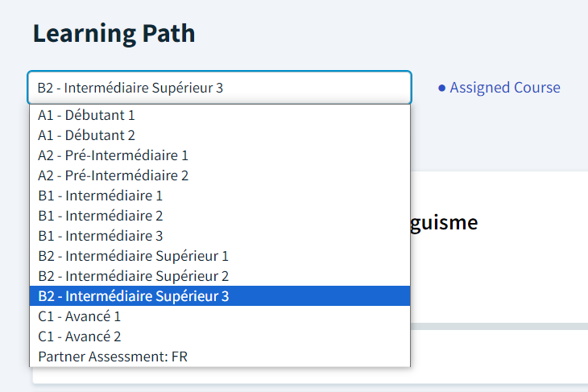The image size is (588, 392).
Task: Choose C1 - Avancé 1 level
Action: tap(79, 316)
